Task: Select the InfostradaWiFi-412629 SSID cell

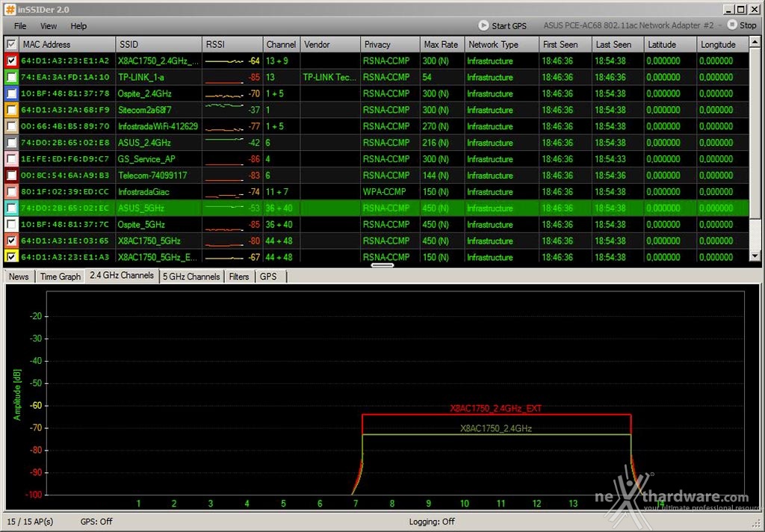Action: pos(158,126)
